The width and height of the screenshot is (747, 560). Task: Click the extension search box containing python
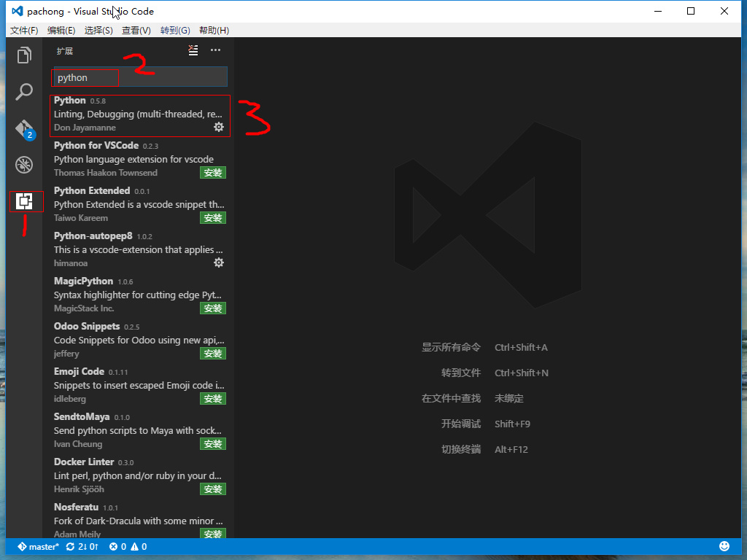pyautogui.click(x=140, y=77)
